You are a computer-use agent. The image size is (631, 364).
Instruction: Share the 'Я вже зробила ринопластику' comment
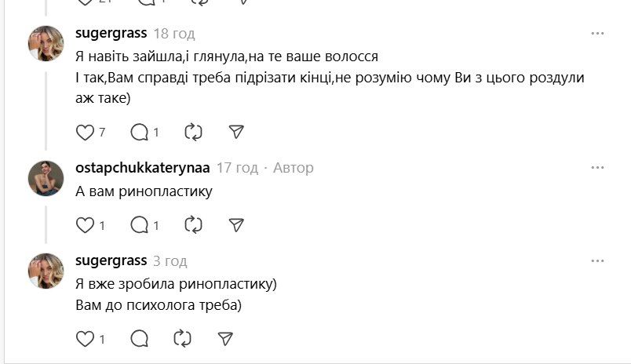pyautogui.click(x=225, y=339)
